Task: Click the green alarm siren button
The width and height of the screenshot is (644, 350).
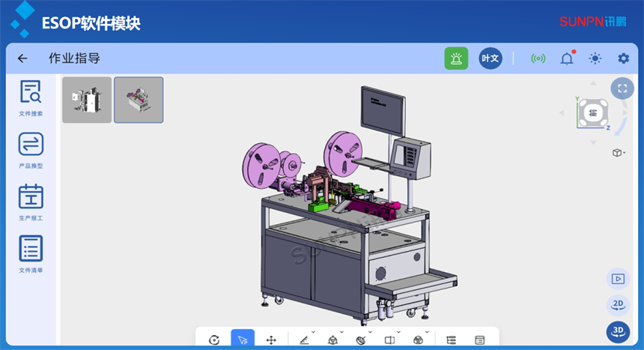Action: click(x=456, y=58)
